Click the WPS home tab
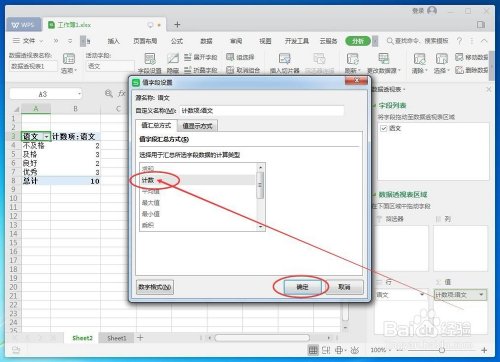The height and width of the screenshot is (362, 500). (x=23, y=25)
